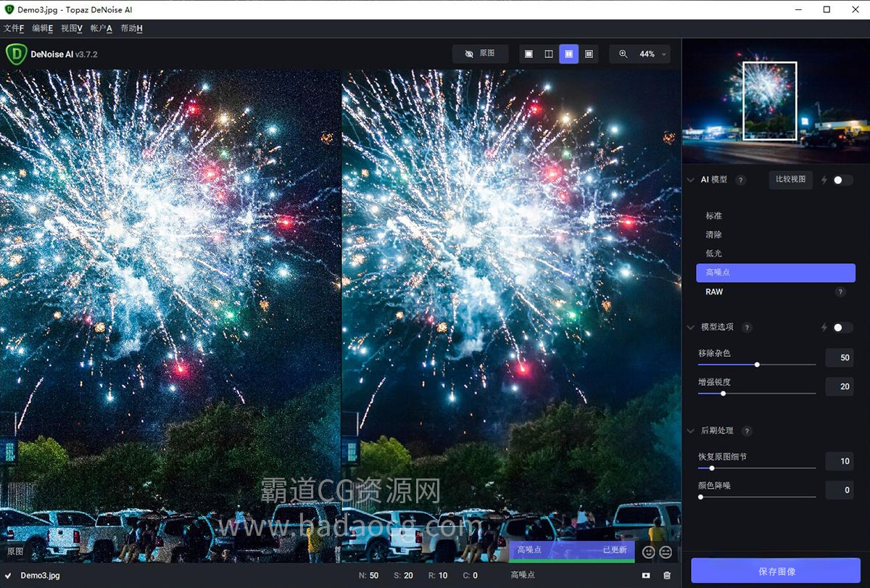Open help for AI 模型 section
This screenshot has height=588, width=870.
tap(740, 180)
